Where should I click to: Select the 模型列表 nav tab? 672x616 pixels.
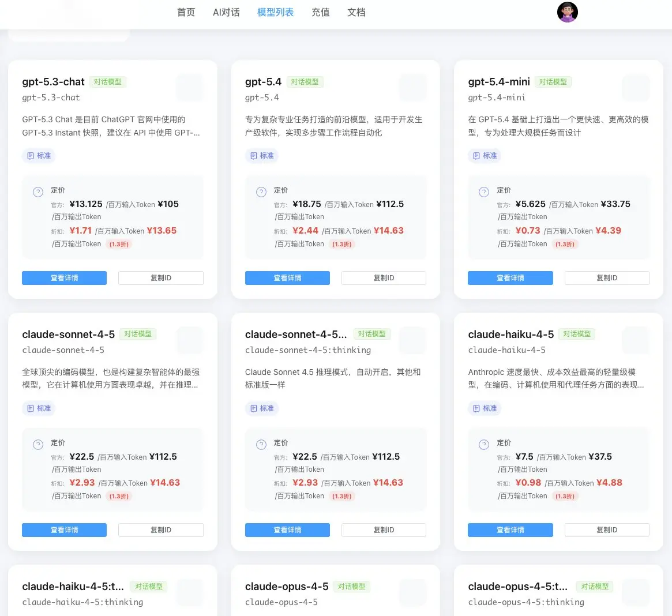pos(276,13)
